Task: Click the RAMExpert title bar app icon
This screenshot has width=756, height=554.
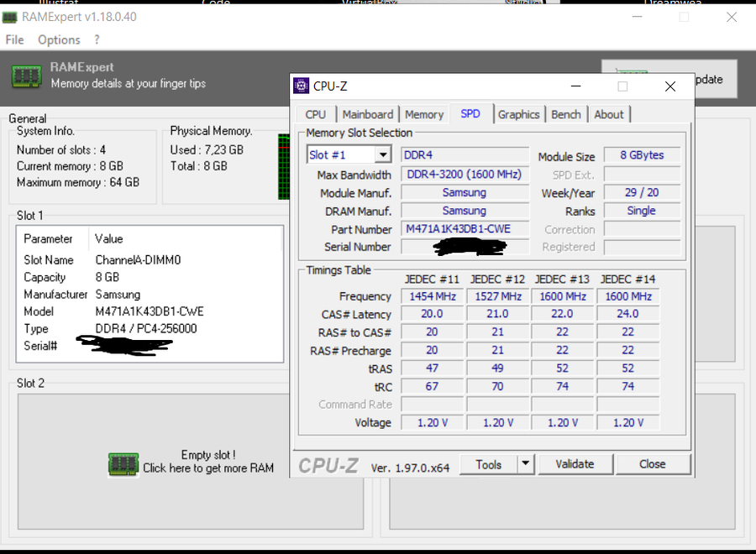Action: 9,18
